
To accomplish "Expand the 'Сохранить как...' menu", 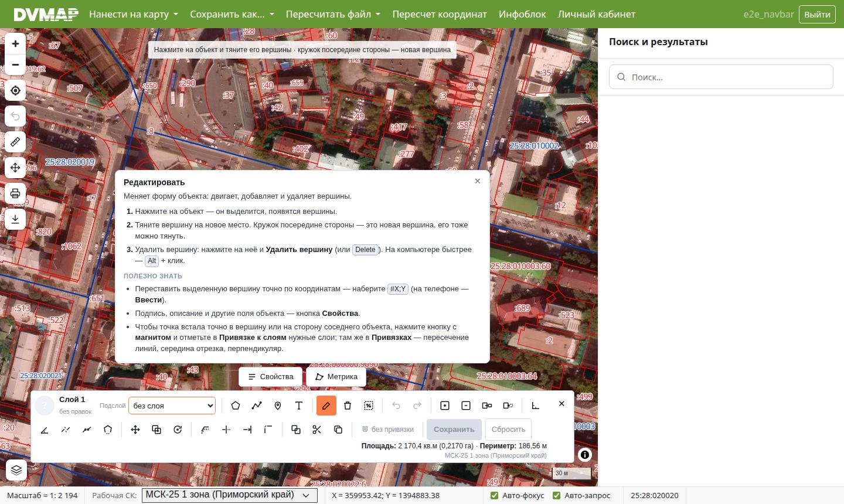I will click(x=232, y=14).
